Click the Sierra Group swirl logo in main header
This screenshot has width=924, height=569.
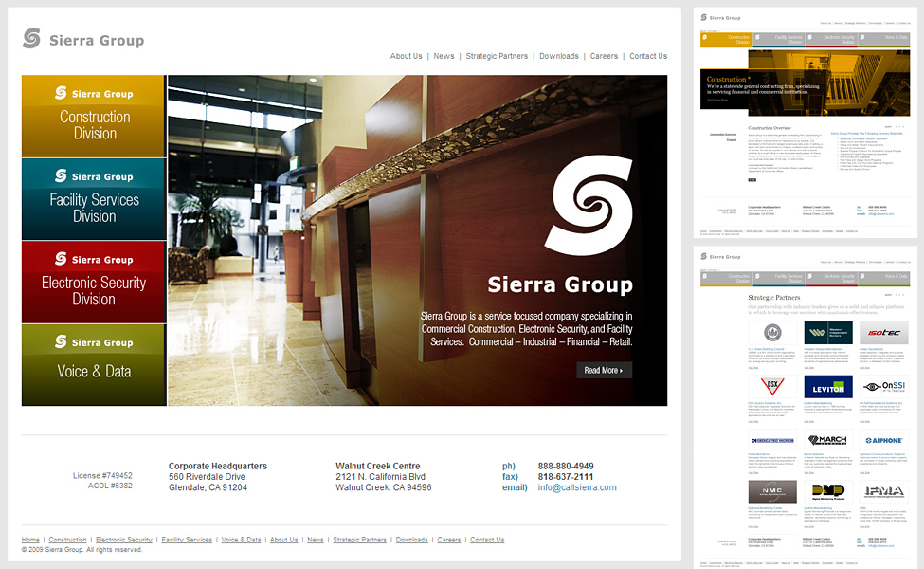click(x=32, y=38)
